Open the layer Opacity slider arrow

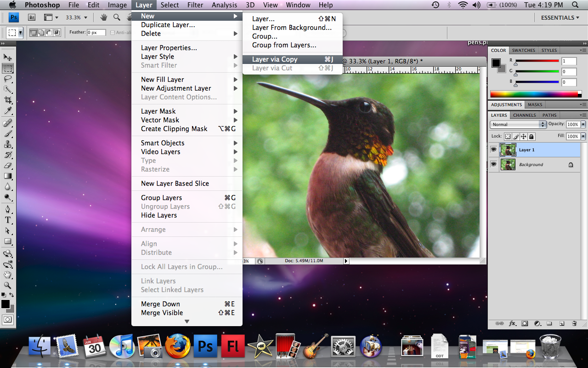click(x=583, y=125)
